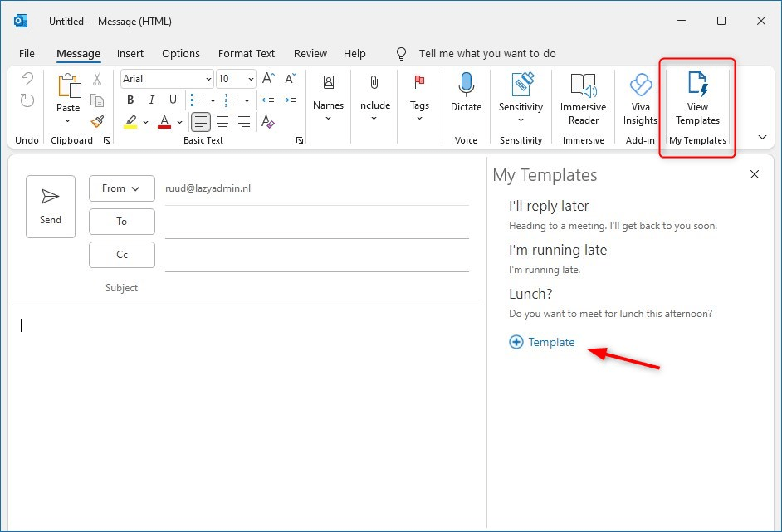782x532 pixels.
Task: Click the Send button
Action: [50, 206]
